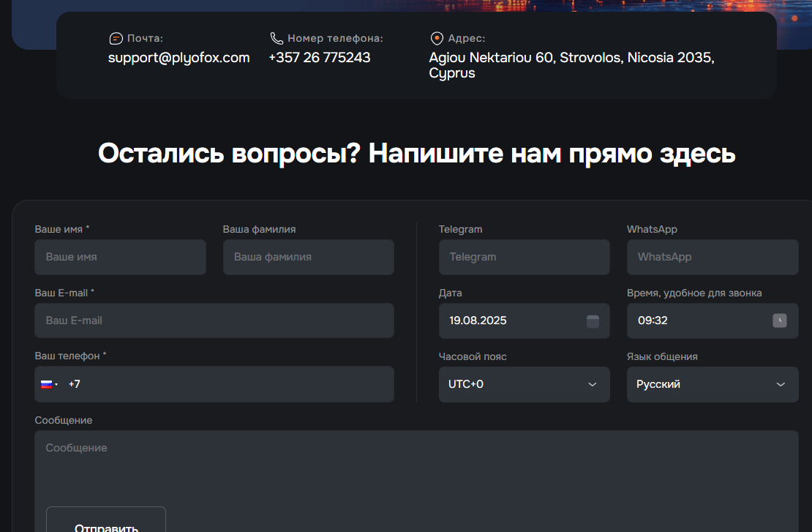Click the clock icon in time field
Screen dimensions: 812x532
(780, 321)
